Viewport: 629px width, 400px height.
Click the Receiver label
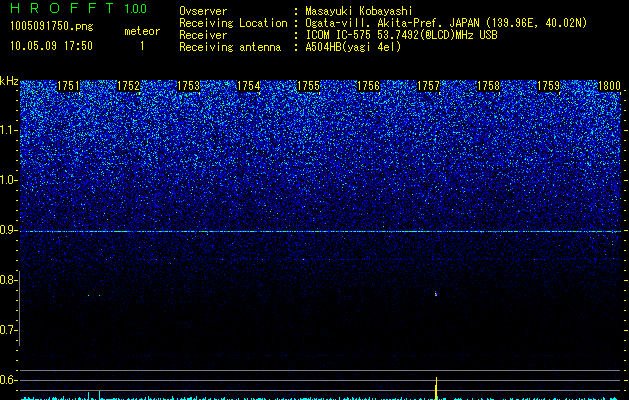203,35
